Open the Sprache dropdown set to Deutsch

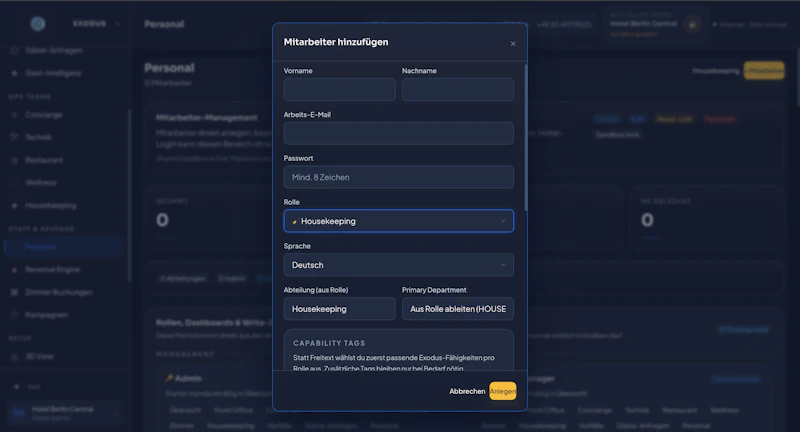pyautogui.click(x=398, y=265)
